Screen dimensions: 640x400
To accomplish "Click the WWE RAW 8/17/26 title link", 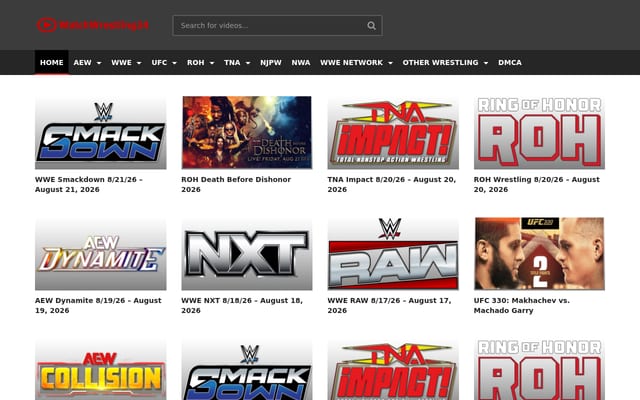I will point(389,305).
